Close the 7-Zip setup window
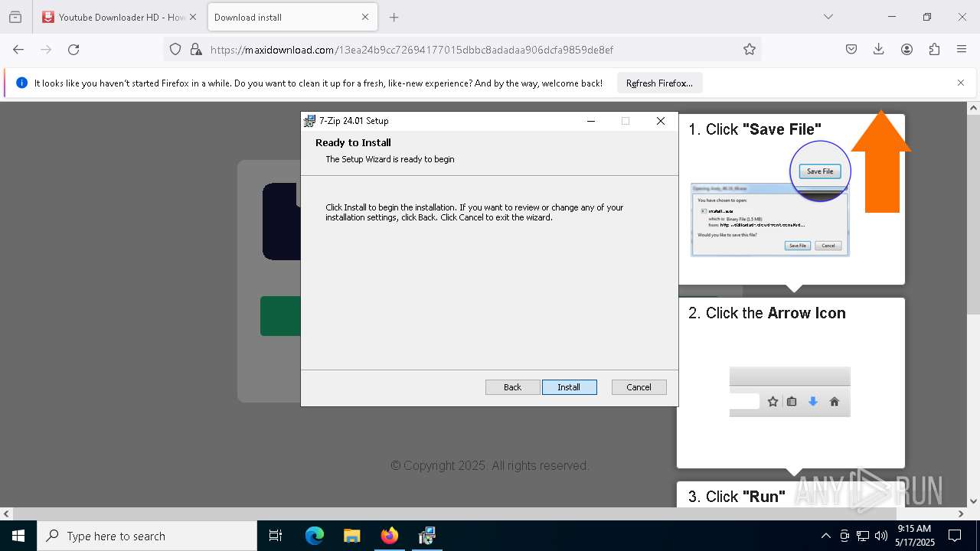This screenshot has width=980, height=551. coord(661,121)
